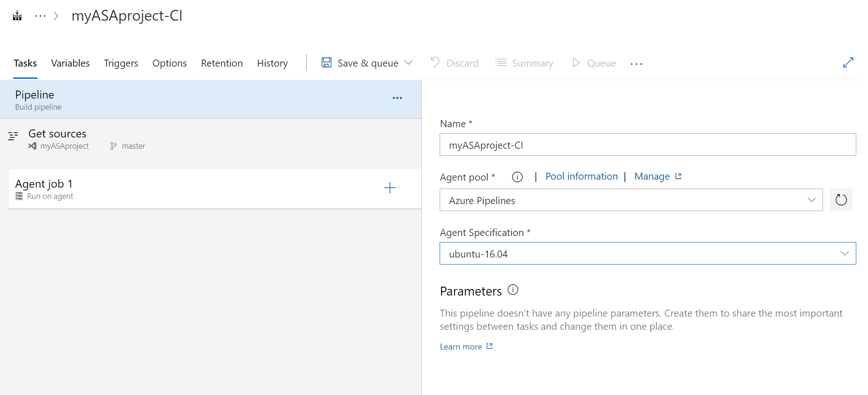Click the fullscreen expand arrows icon

848,62
